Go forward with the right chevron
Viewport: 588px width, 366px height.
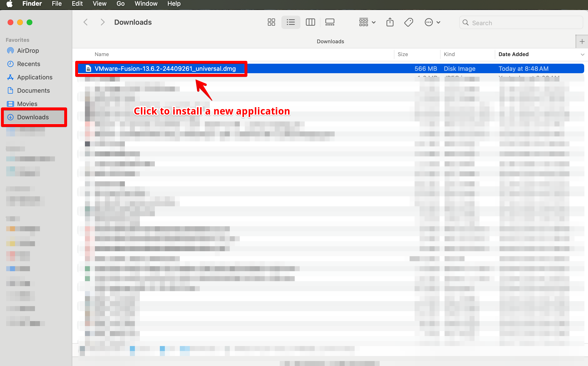click(103, 22)
